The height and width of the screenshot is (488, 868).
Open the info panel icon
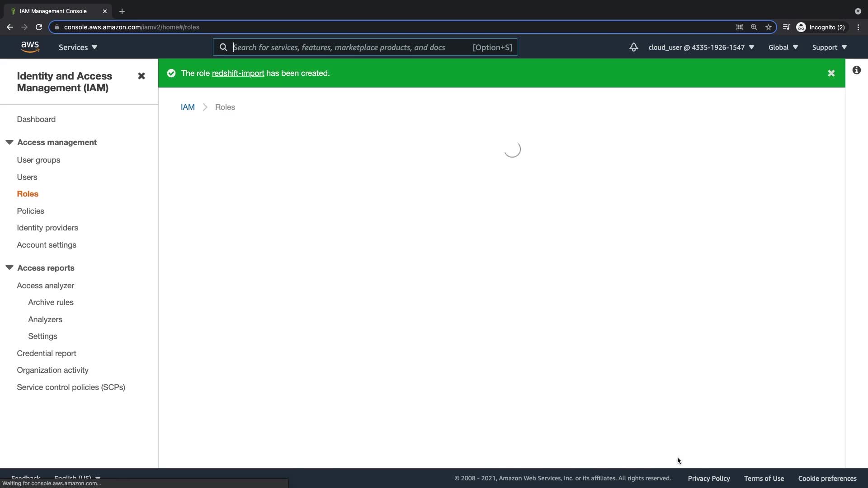click(856, 70)
